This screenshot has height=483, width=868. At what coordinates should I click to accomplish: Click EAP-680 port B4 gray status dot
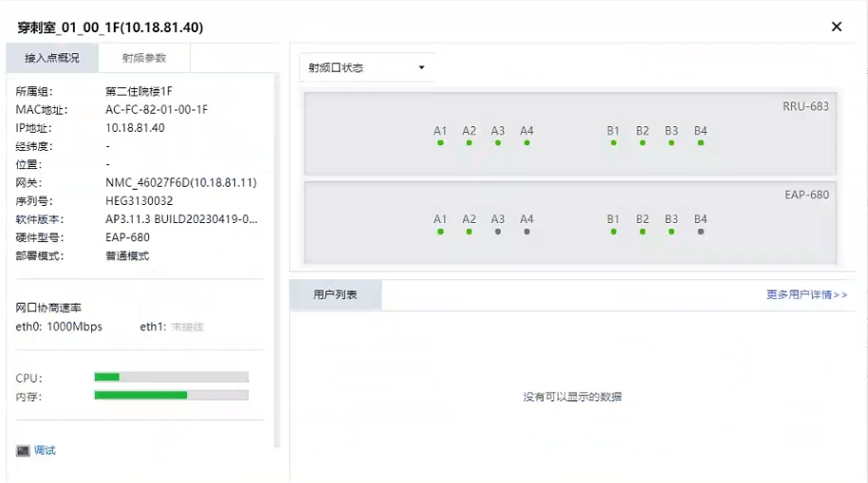coord(701,232)
